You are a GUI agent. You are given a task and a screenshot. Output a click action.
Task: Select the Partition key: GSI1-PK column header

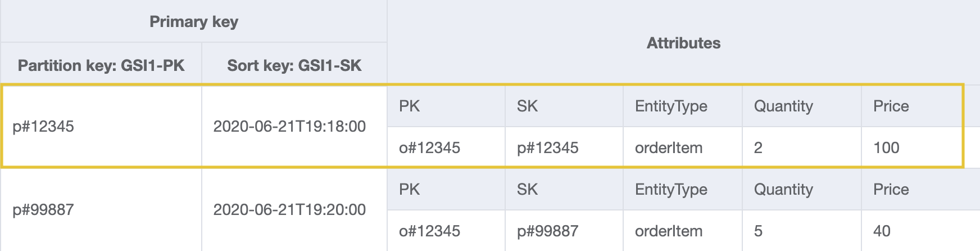[x=101, y=65]
